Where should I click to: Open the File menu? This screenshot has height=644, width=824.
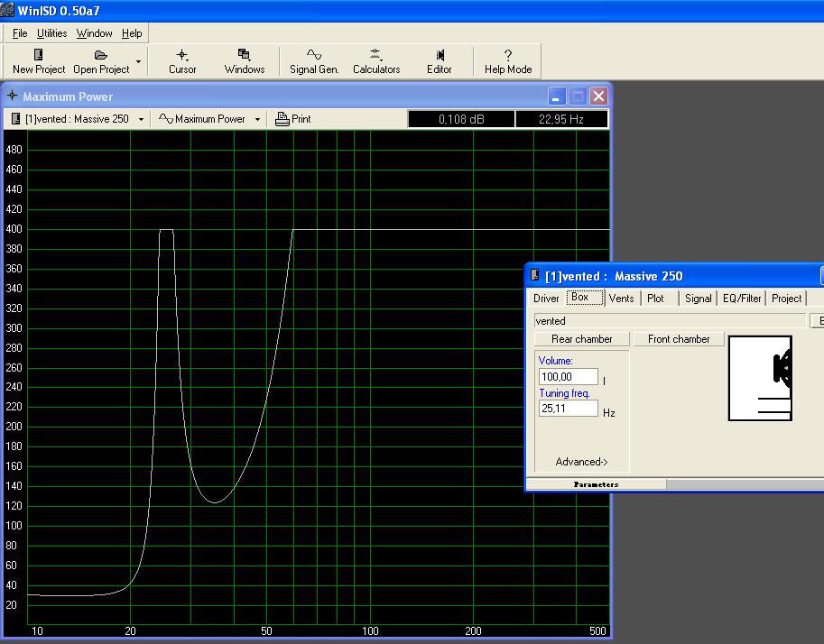pos(20,33)
